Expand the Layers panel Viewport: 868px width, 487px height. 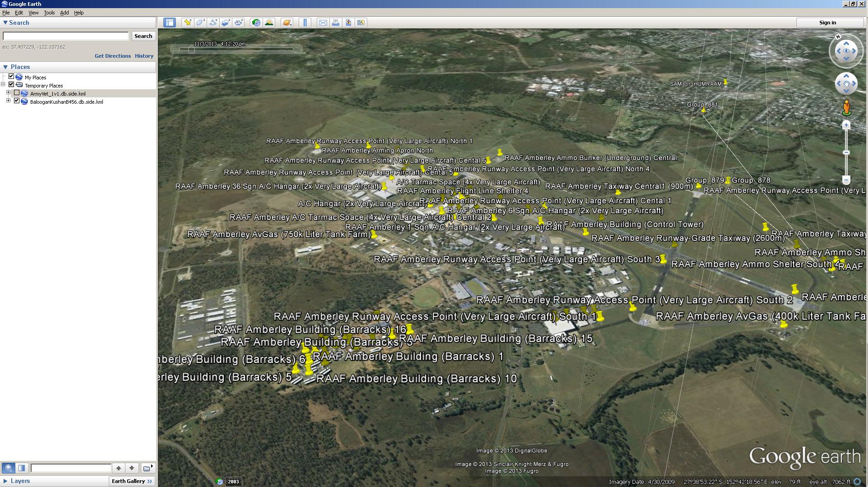(x=5, y=481)
